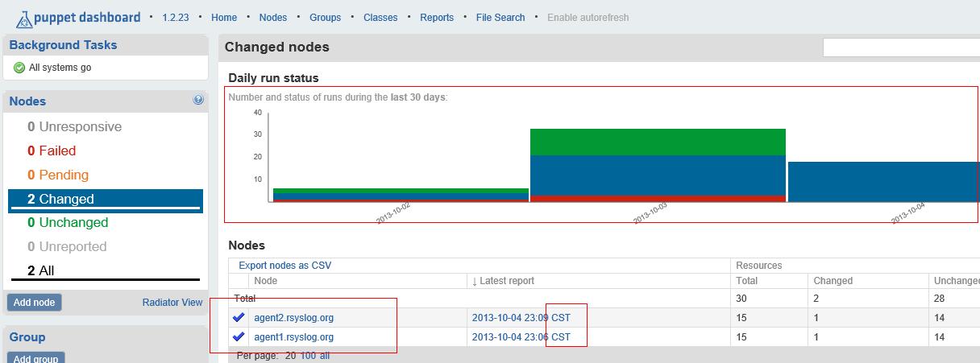Click the version 1.2.23 link
Image resolution: width=980 pixels, height=363 pixels.
[175, 17]
